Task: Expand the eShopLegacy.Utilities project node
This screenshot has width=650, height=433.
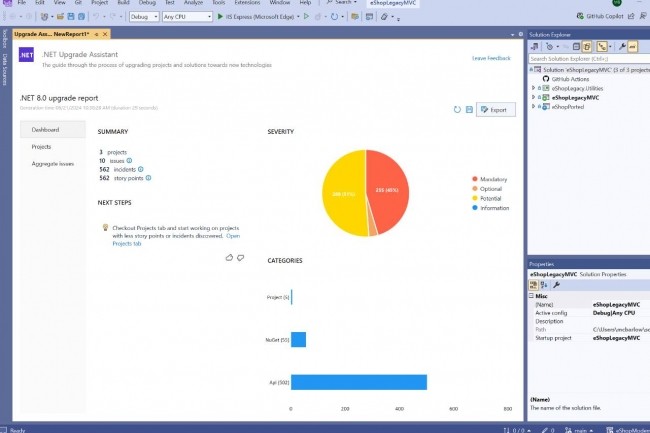Action: click(x=534, y=88)
